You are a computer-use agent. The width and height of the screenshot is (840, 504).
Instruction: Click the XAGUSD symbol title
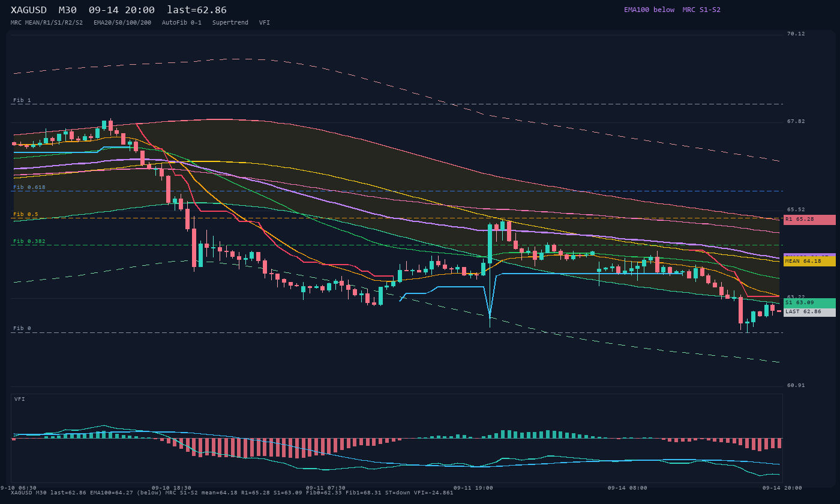[x=29, y=10]
